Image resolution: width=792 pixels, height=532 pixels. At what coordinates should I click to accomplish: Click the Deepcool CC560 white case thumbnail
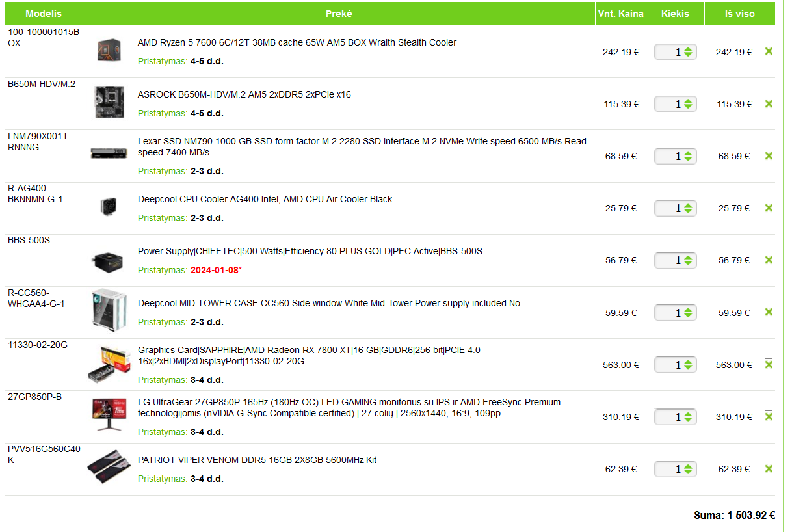pos(109,310)
